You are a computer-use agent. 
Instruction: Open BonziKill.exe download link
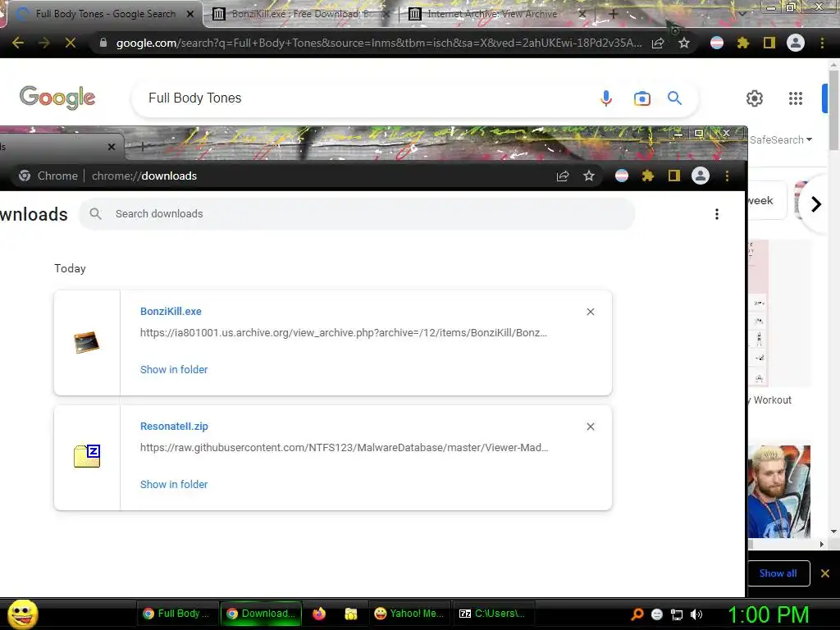[171, 311]
